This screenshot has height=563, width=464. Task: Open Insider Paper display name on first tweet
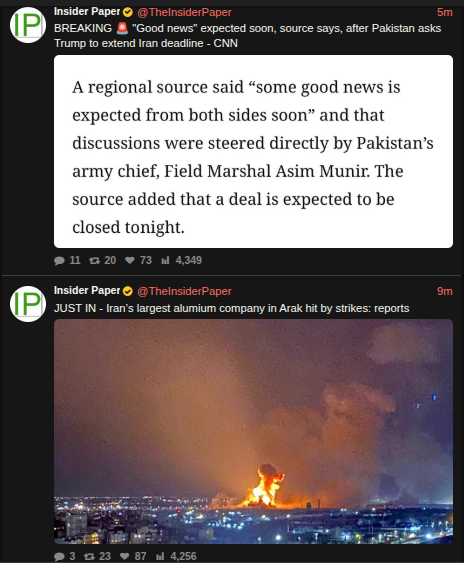point(87,12)
